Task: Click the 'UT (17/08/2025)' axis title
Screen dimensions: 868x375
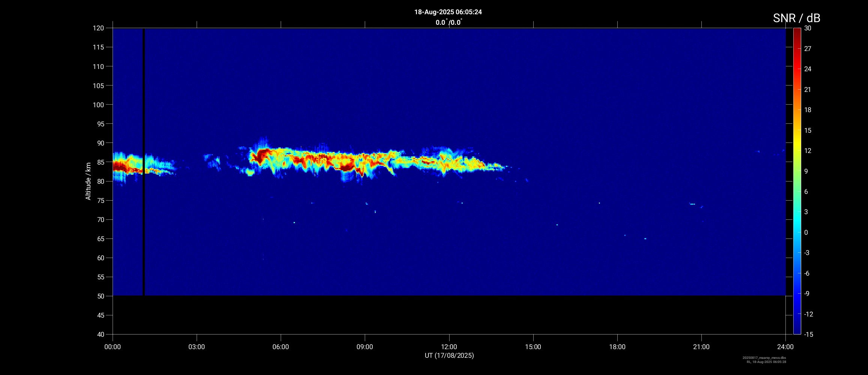Action: (449, 355)
